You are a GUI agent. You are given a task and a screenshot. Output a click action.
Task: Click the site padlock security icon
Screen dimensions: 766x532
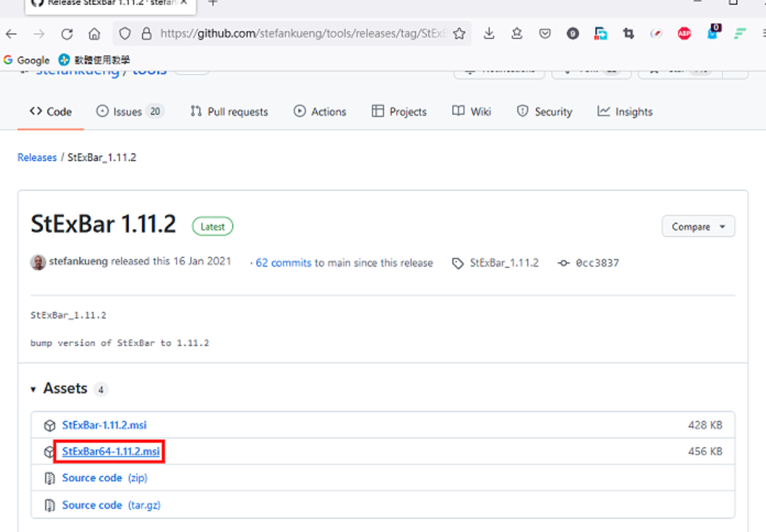(x=146, y=34)
